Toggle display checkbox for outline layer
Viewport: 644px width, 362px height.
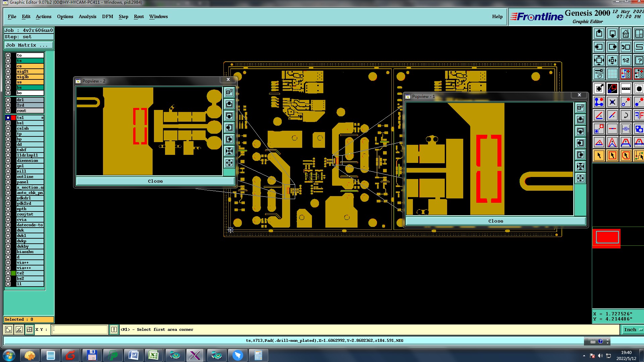tap(8, 177)
